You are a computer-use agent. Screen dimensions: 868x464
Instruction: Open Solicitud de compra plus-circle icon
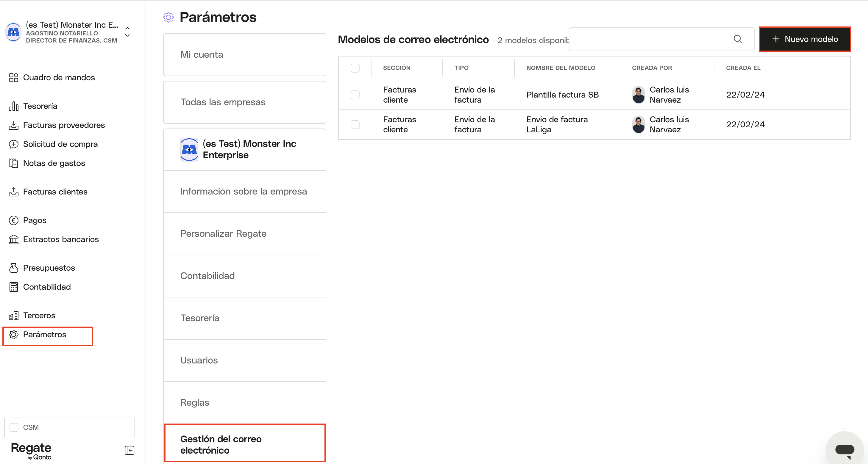click(13, 145)
